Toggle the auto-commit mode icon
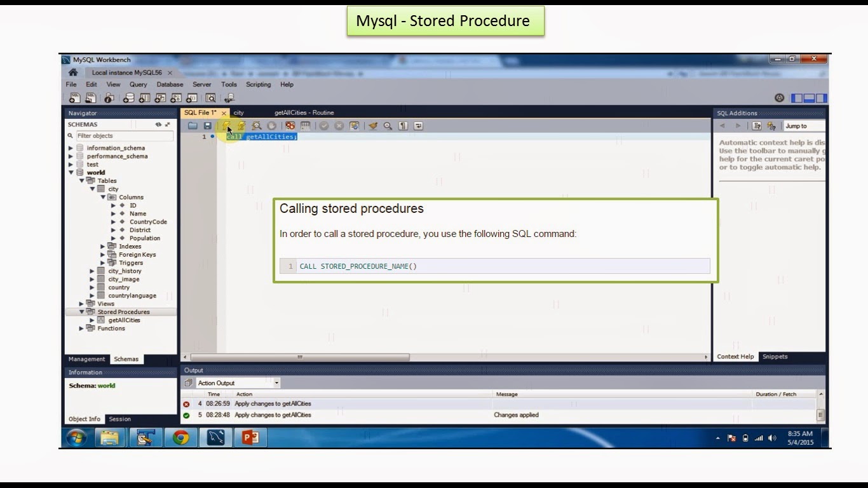Screen dimensions: 868x488 coord(355,126)
